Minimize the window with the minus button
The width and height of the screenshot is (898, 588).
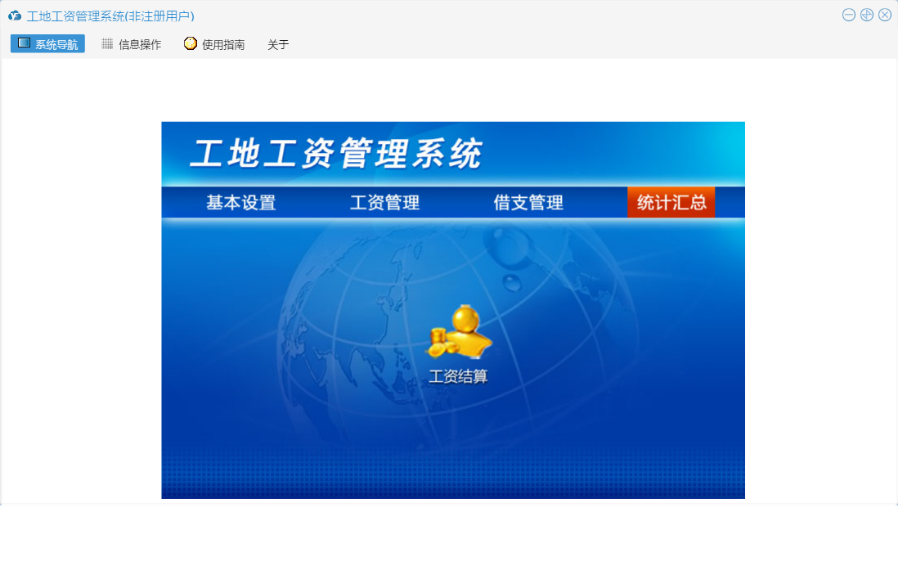(849, 15)
